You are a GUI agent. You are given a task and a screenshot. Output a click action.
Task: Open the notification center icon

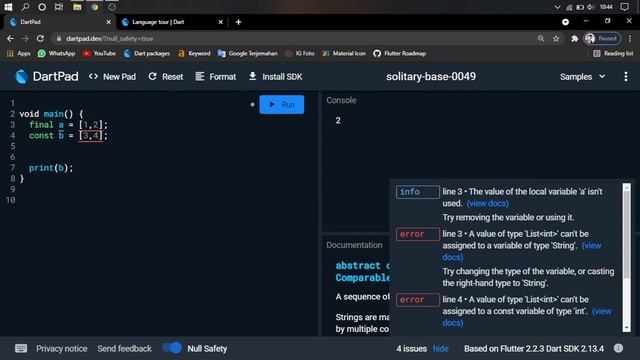coord(624,7)
